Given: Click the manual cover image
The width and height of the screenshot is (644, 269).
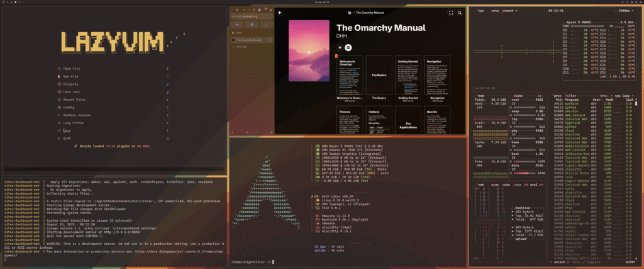Looking at the screenshot, I should point(309,51).
